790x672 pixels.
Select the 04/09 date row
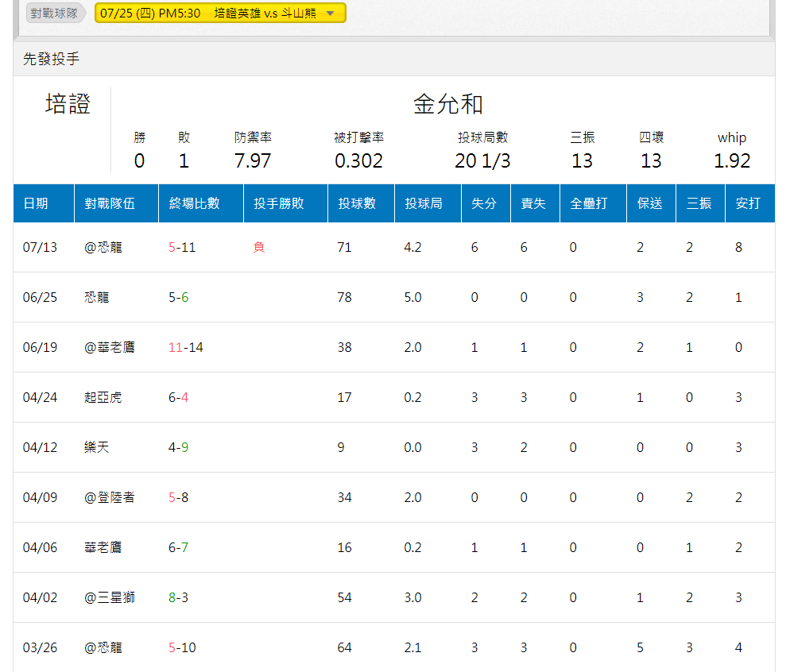[394, 497]
